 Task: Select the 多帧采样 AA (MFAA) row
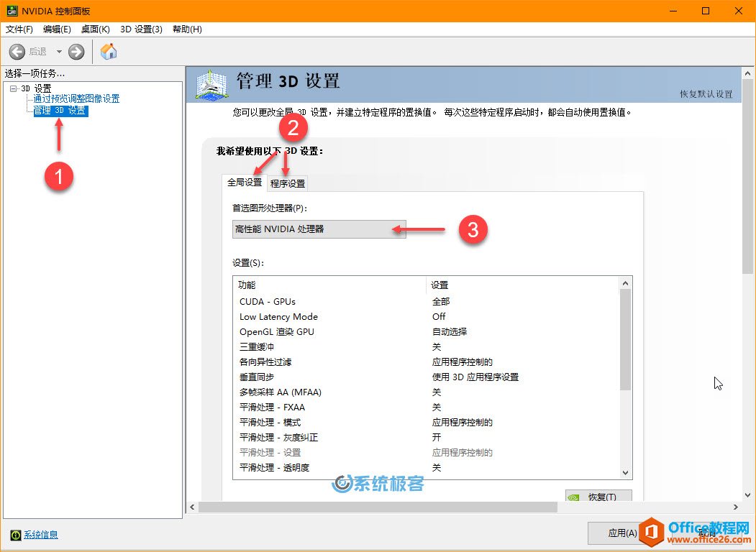426,392
